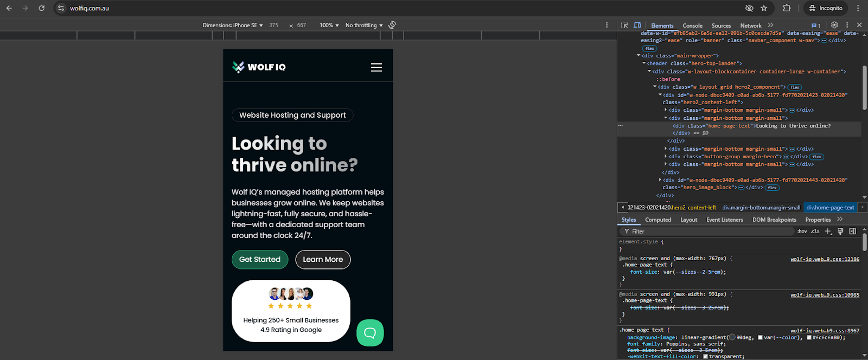Go back with the browser back arrow
The width and height of the screenshot is (868, 360).
[x=9, y=8]
